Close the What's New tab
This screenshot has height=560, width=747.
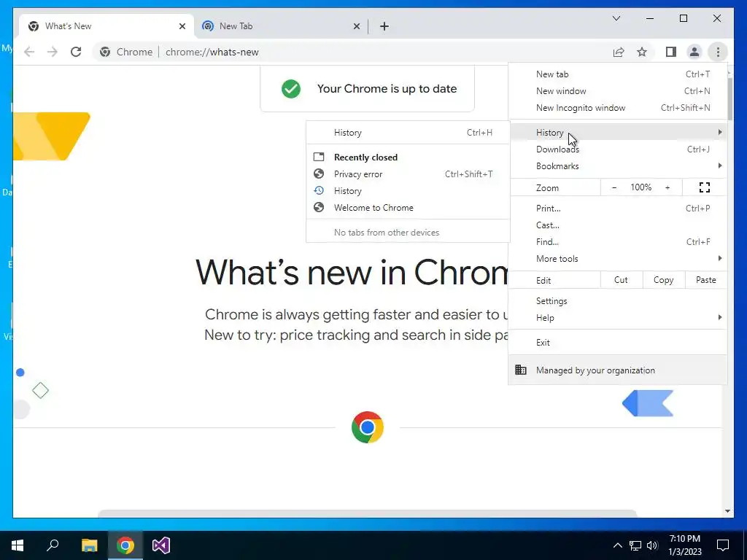(x=182, y=26)
